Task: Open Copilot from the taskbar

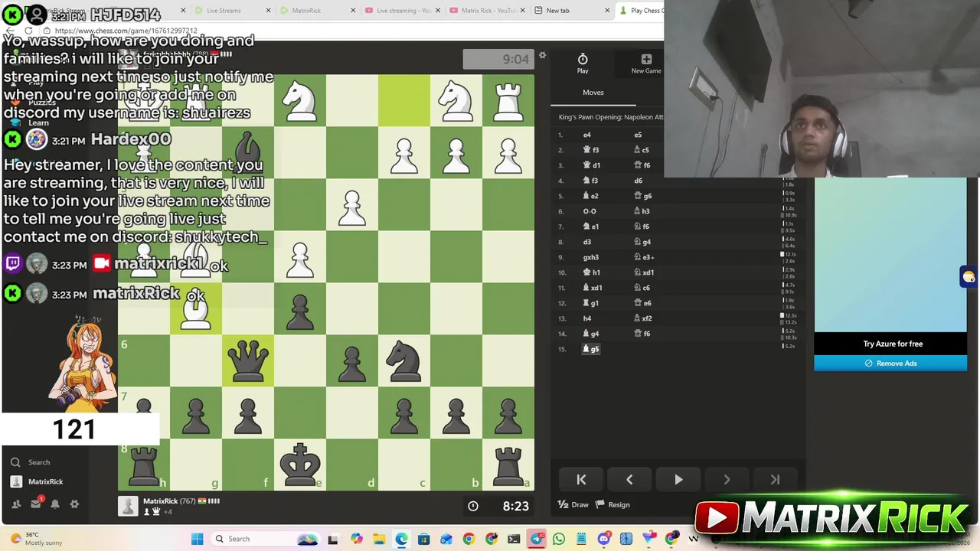Action: click(x=356, y=539)
